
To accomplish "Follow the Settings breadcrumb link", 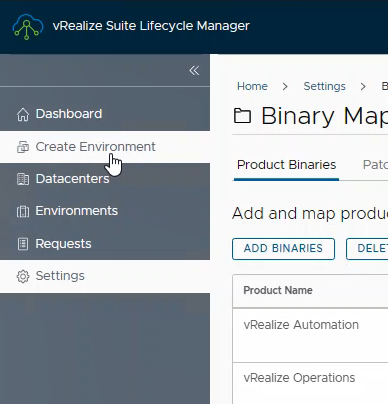I will click(x=324, y=86).
